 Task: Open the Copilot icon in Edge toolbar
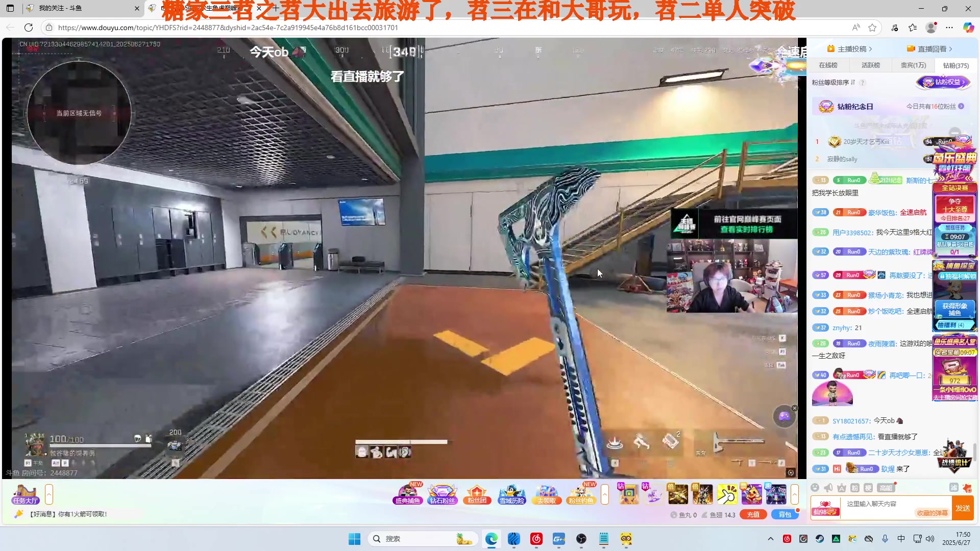(968, 28)
